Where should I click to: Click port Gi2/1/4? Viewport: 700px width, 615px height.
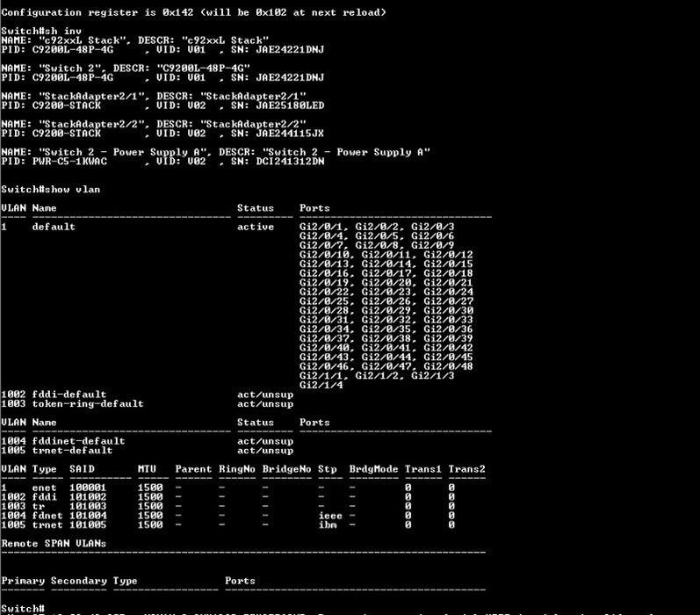point(321,385)
